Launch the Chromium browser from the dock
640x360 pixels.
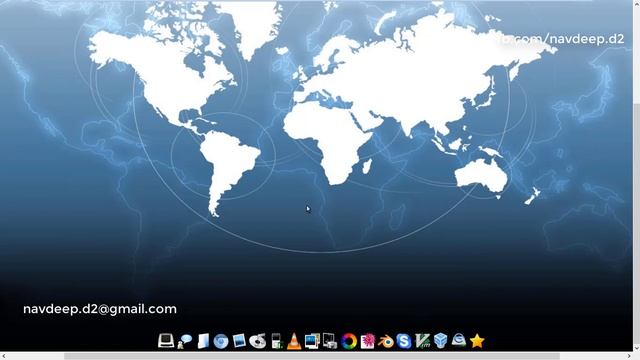click(x=221, y=341)
